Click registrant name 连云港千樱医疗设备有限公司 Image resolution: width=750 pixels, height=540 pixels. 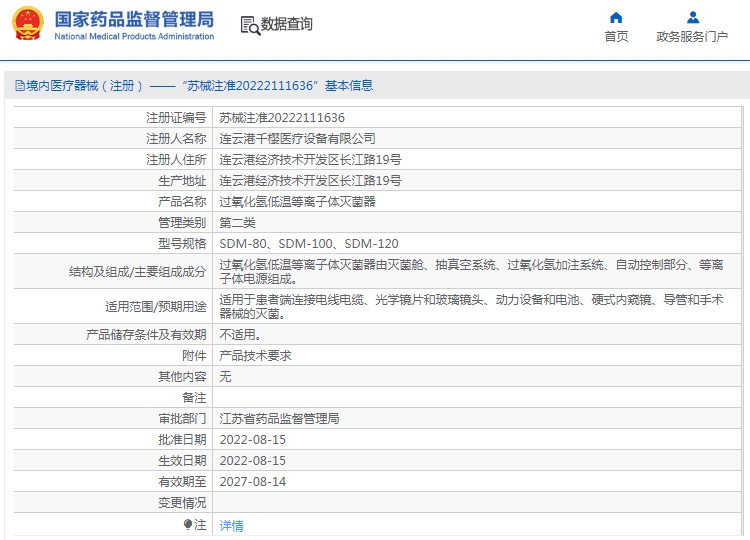(x=297, y=139)
